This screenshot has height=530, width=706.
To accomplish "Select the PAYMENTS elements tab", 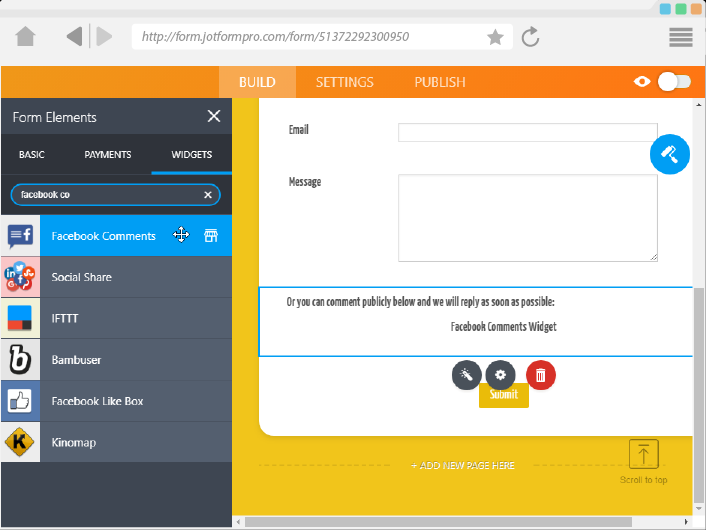I will [108, 155].
